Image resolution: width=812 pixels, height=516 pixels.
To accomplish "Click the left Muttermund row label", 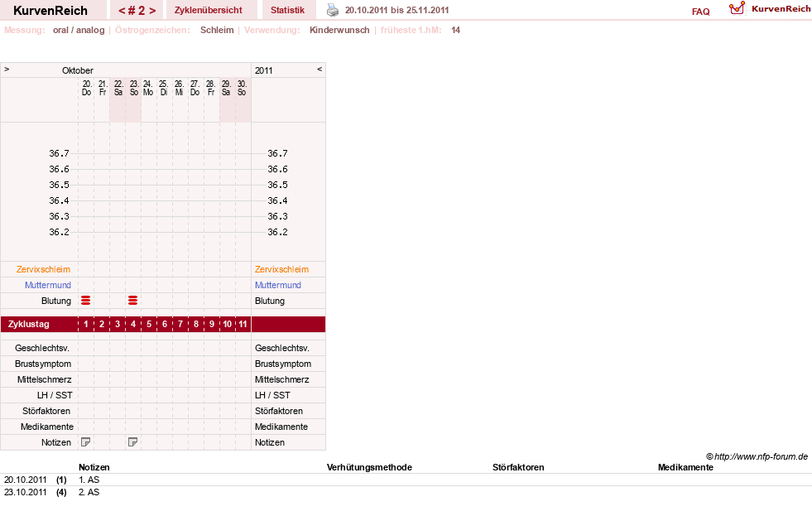I will [48, 285].
